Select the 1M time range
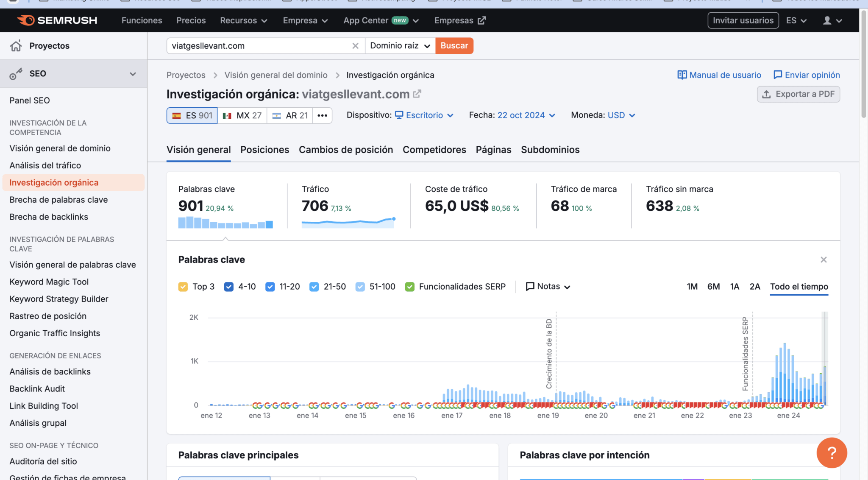Viewport: 868px width, 480px height. [692, 287]
